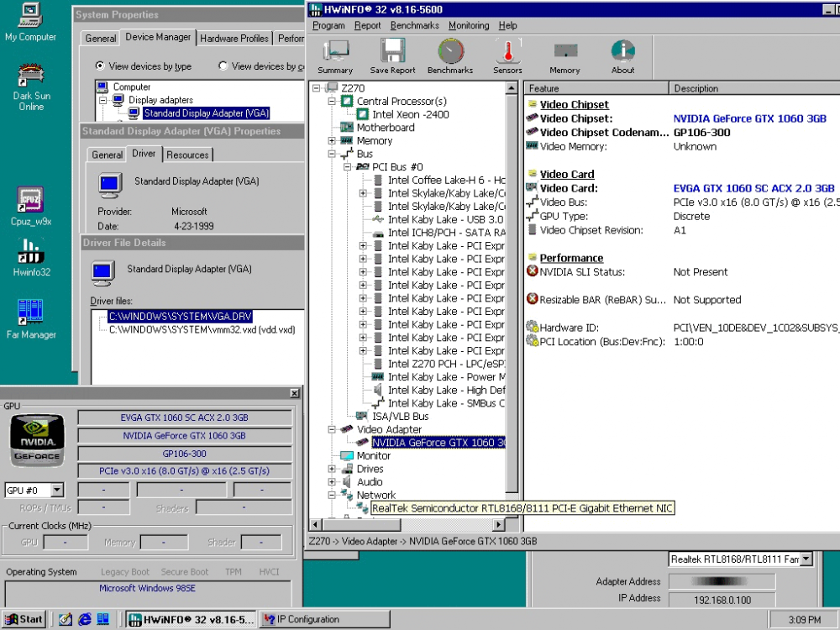840x630 pixels.
Task: Open the Realtek adapter dropdown
Action: click(x=806, y=559)
